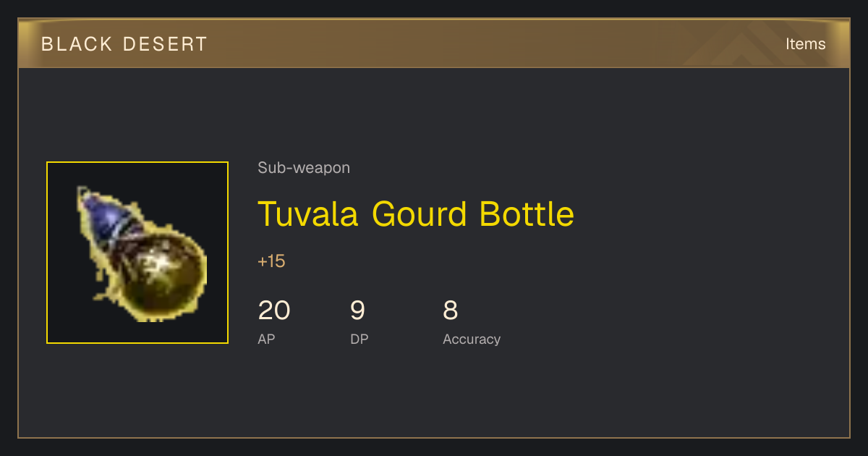Viewport: 868px width, 456px height.
Task: Click the Accuracy stat label
Action: pos(472,339)
